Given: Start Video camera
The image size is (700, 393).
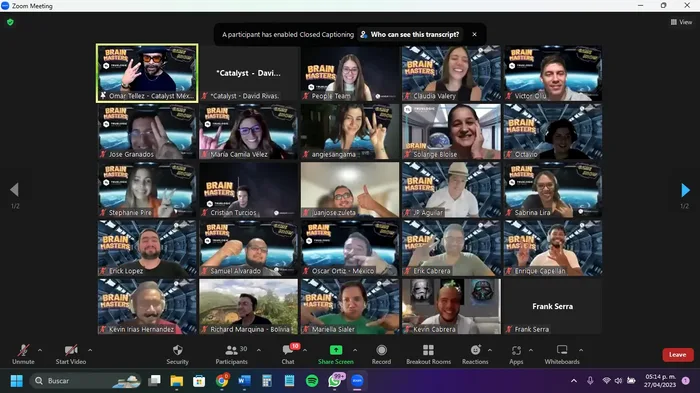Looking at the screenshot, I should (x=71, y=355).
